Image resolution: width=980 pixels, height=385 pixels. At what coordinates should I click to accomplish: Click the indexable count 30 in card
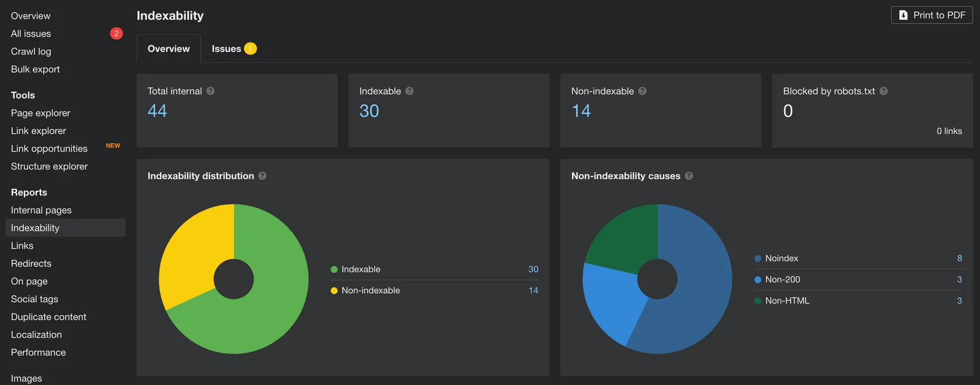pyautogui.click(x=369, y=111)
